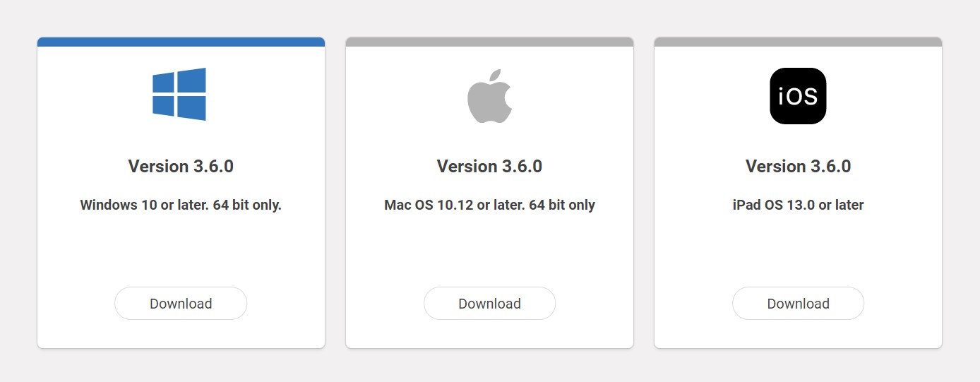Click the Mac OS 10.12 requirement text
This screenshot has width=980, height=382.
(x=489, y=205)
